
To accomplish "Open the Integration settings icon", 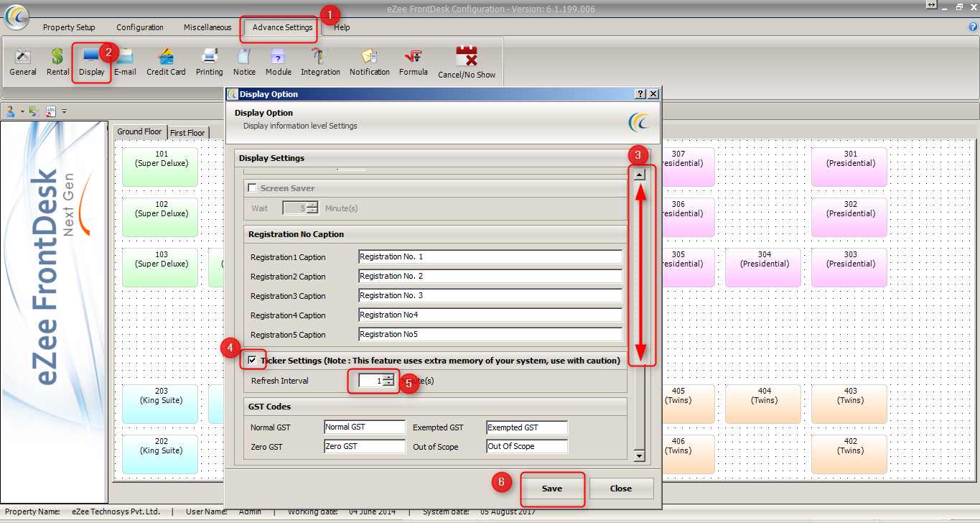I will (320, 57).
